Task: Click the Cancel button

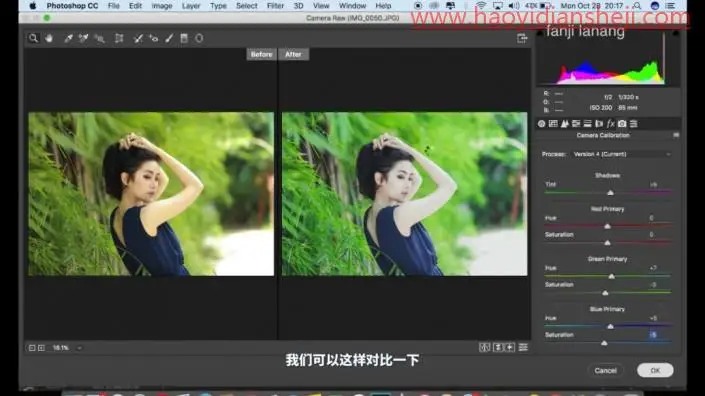Action: (606, 370)
